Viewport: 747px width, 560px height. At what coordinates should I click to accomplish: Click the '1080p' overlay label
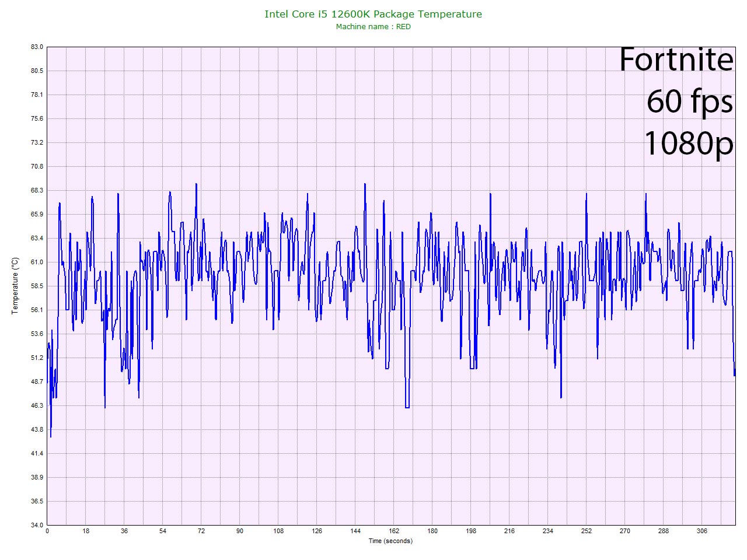pyautogui.click(x=688, y=143)
